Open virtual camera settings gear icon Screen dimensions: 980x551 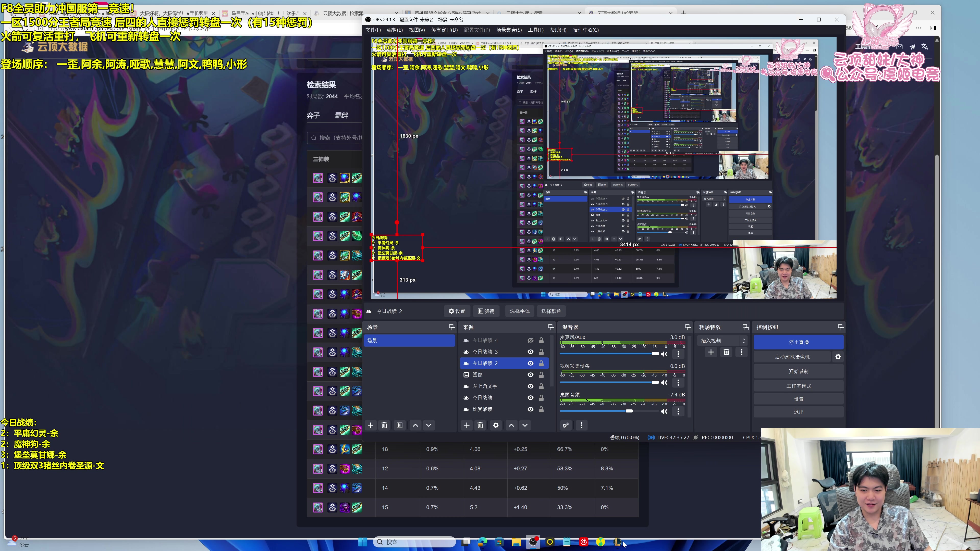pos(838,357)
